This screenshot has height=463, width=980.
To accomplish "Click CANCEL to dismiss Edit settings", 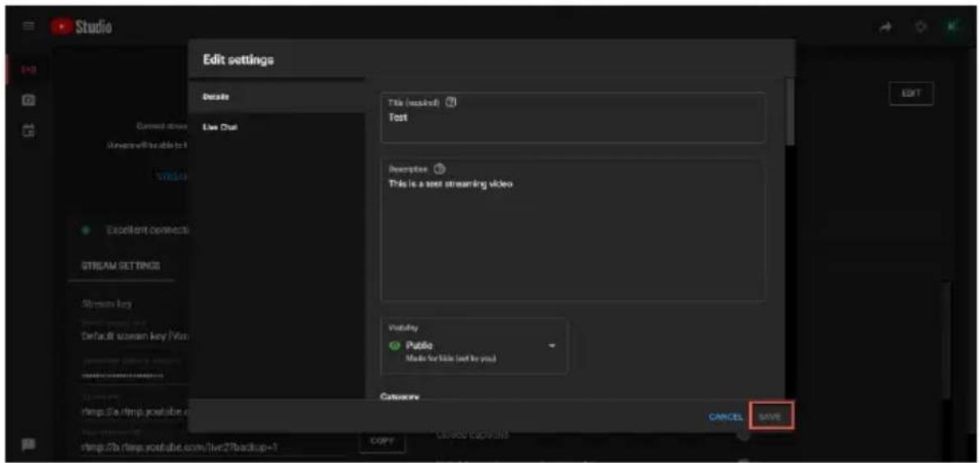I will [x=725, y=417].
